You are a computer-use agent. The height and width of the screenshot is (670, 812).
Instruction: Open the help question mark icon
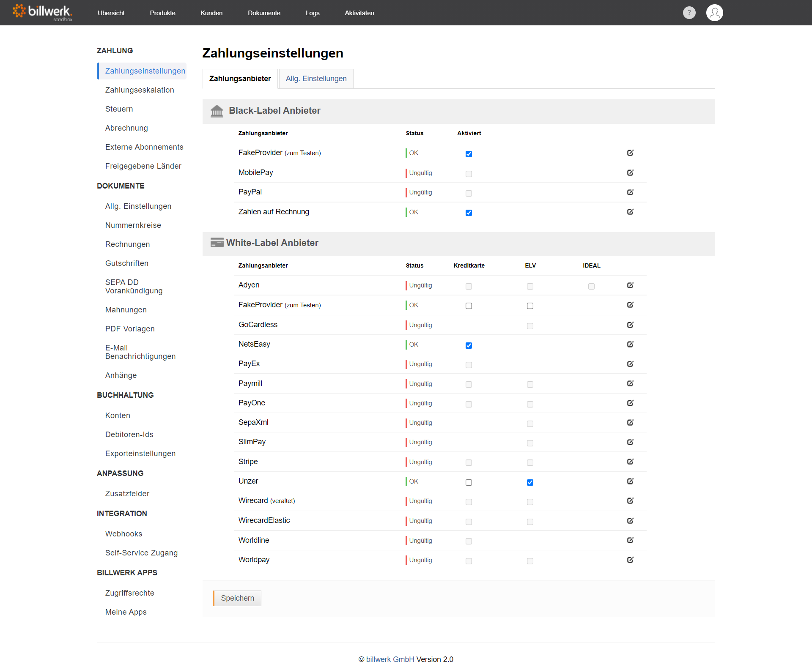tap(689, 13)
